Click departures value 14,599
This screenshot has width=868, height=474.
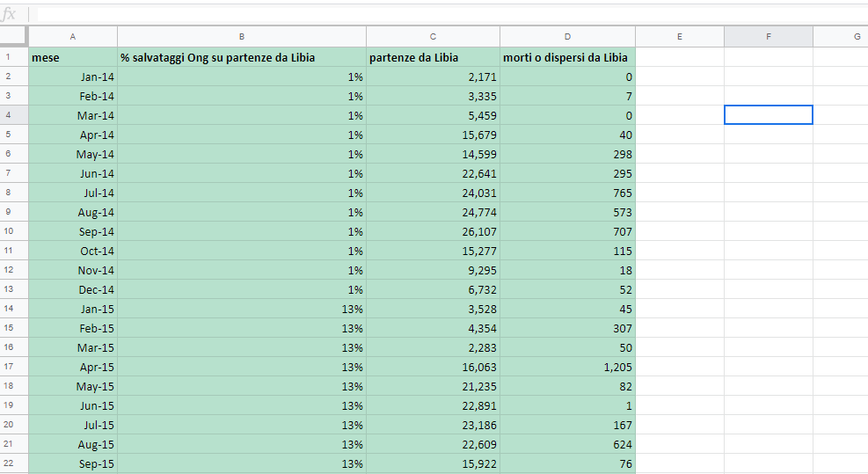pos(433,154)
